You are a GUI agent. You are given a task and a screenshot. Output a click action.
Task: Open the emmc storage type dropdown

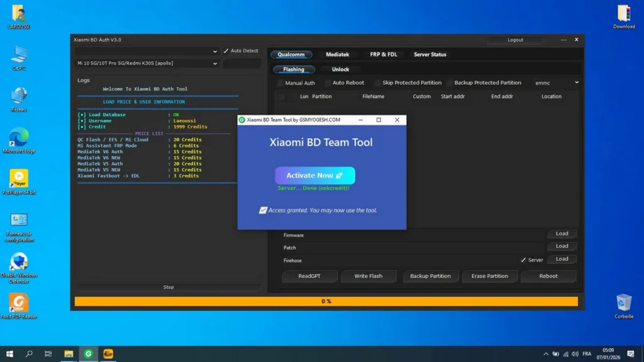pyautogui.click(x=556, y=82)
